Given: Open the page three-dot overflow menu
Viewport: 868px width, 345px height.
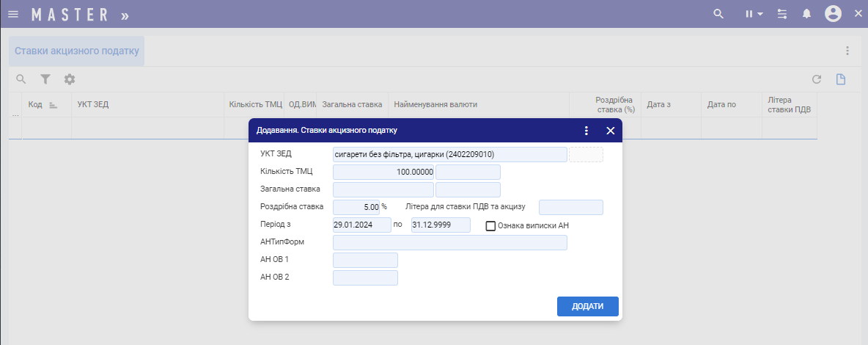Looking at the screenshot, I should 847,51.
